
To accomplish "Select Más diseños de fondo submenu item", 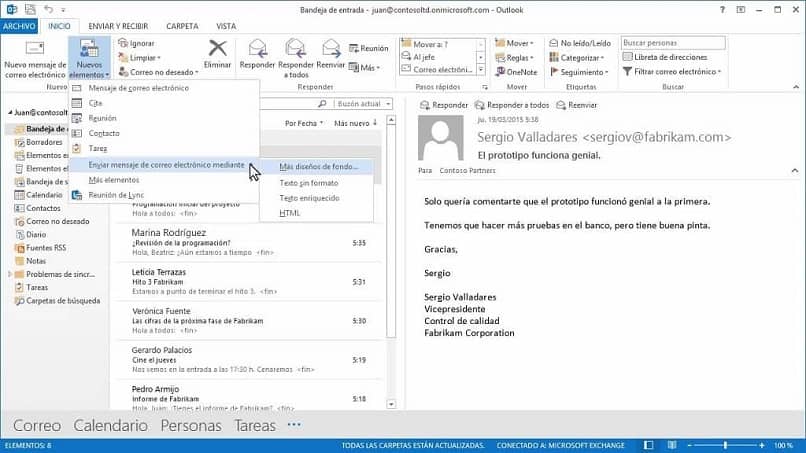I will (317, 167).
